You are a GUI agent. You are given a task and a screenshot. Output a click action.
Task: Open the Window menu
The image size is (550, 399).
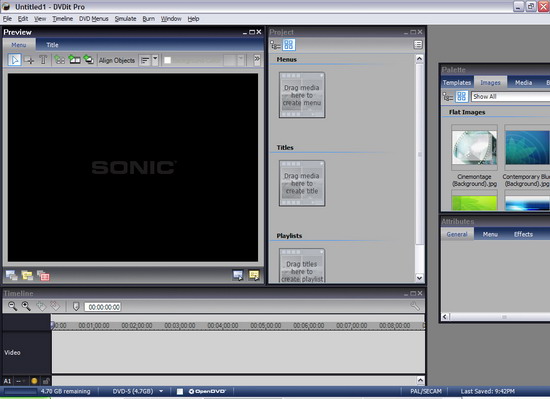171,19
